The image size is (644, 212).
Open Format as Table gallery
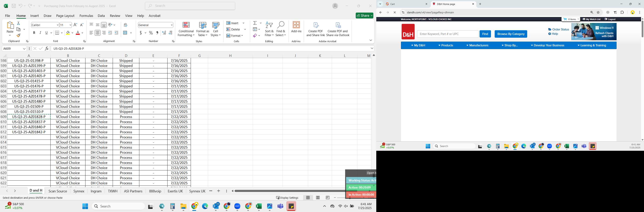tap(202, 29)
